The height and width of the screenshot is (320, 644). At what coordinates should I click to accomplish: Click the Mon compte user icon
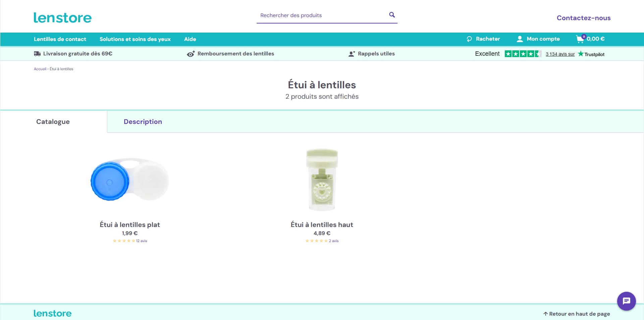[x=520, y=39]
